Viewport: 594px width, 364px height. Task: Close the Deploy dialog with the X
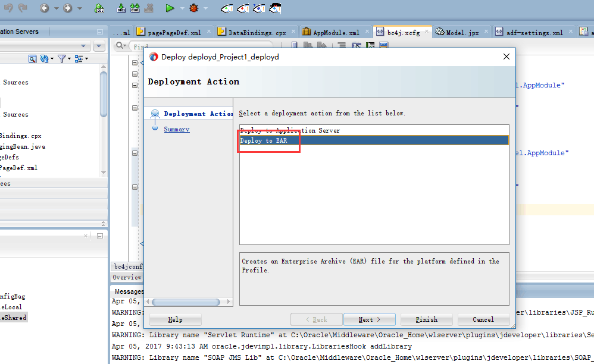(x=507, y=57)
